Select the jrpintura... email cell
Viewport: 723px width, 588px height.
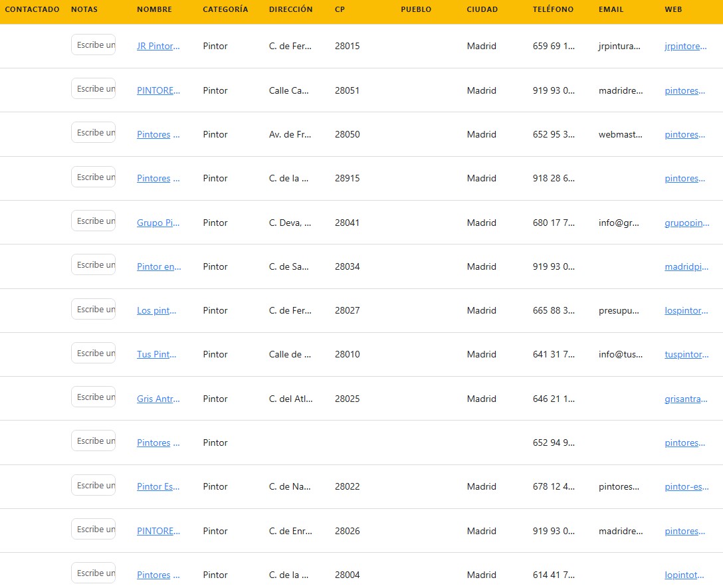coord(619,46)
